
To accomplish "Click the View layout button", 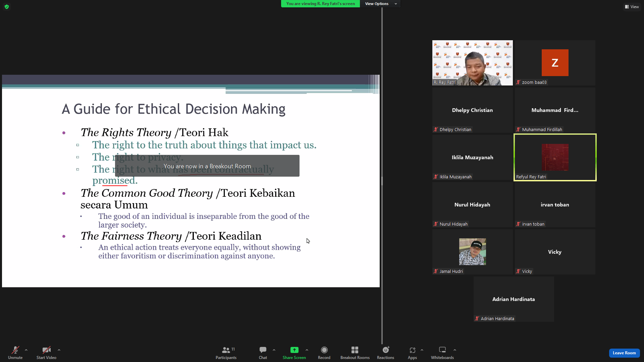I will pyautogui.click(x=632, y=7).
